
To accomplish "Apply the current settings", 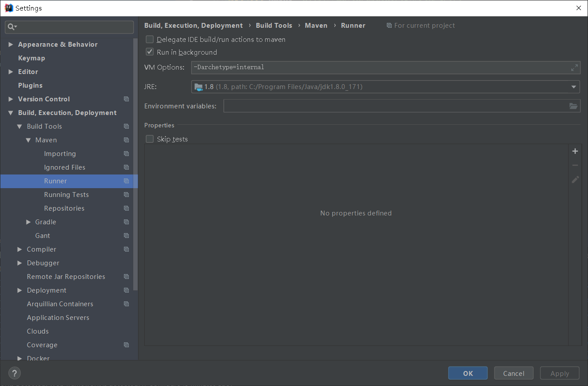I will pos(560,373).
